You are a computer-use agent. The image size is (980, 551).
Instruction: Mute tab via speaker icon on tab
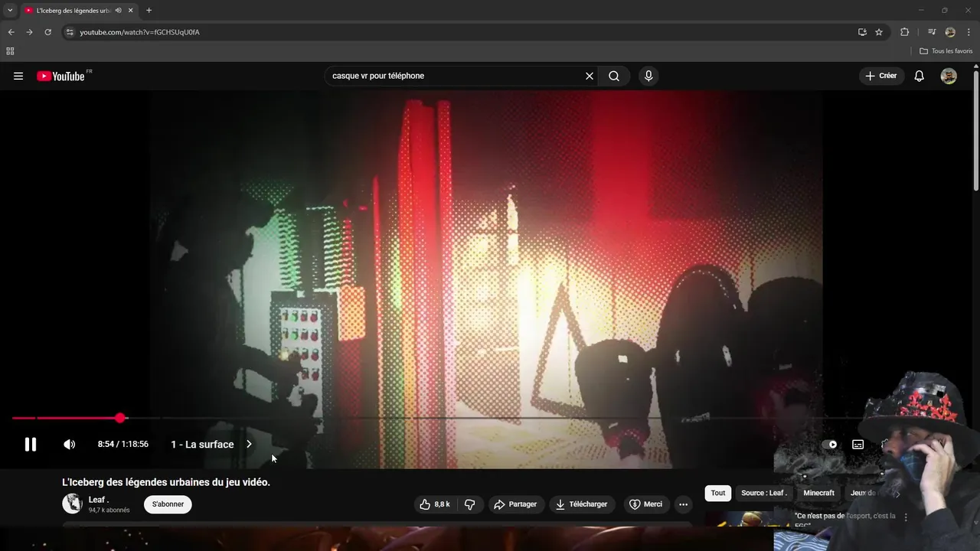(x=119, y=11)
